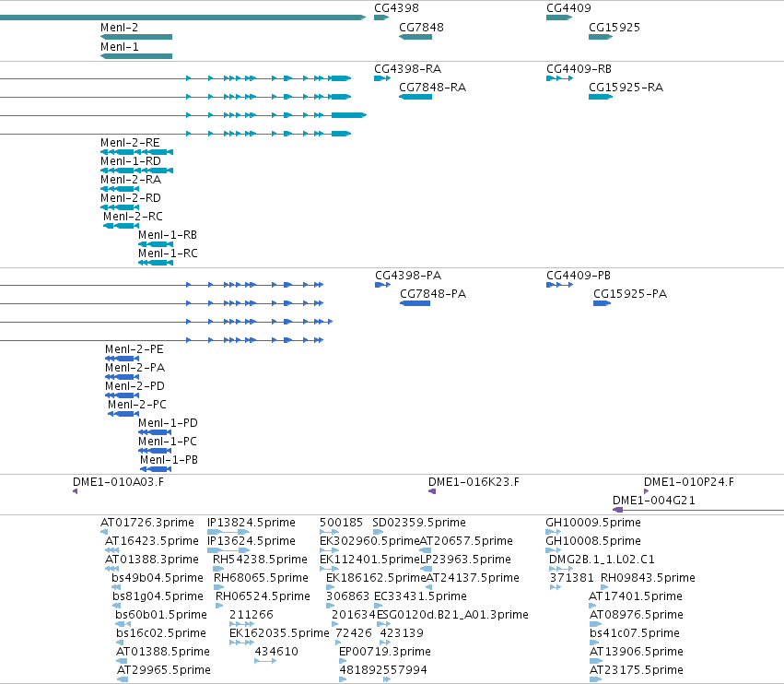The height and width of the screenshot is (684, 784).
Task: Select the Menl-1-RC transcript label
Action: (168, 254)
